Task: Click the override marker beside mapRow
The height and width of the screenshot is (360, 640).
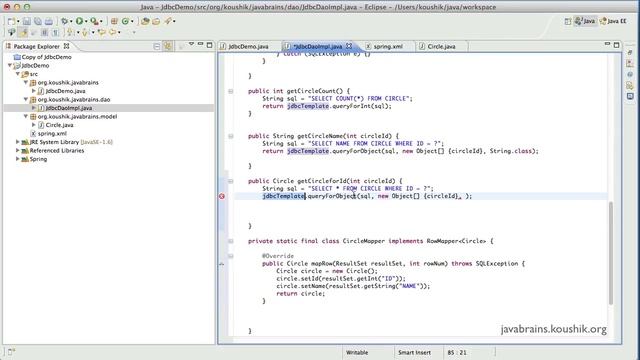Action: [x=222, y=264]
